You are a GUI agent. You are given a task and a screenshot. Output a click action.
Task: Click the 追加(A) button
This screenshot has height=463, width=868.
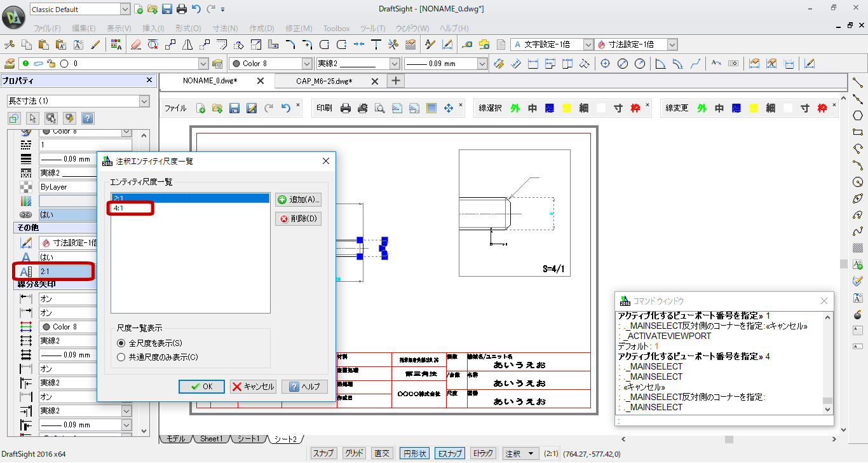point(298,200)
